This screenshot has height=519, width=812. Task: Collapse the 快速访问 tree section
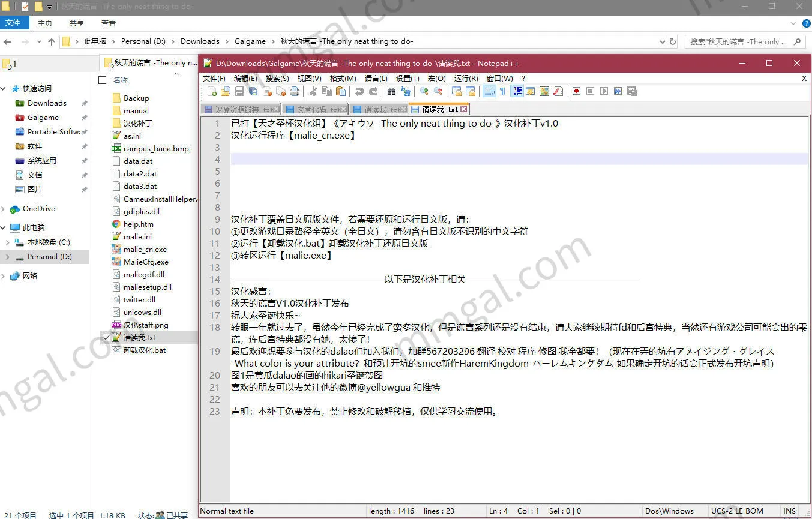(4, 89)
